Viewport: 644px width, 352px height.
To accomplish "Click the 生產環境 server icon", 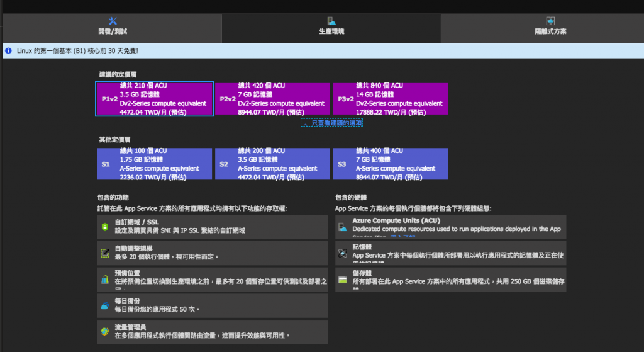I will pos(331,21).
